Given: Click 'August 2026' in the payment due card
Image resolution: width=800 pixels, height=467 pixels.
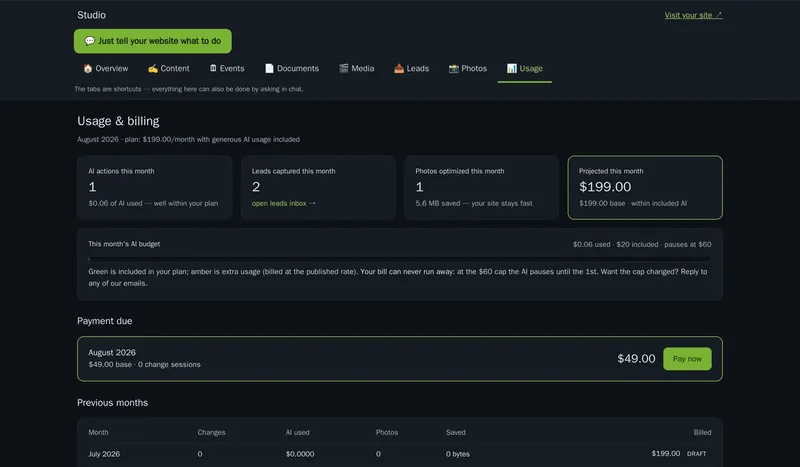Looking at the screenshot, I should [112, 353].
